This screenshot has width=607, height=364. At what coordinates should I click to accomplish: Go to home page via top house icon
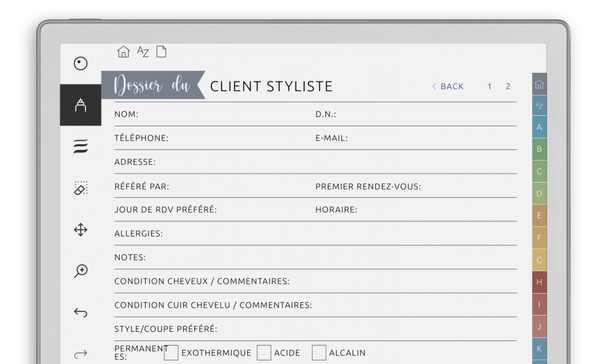click(x=123, y=52)
